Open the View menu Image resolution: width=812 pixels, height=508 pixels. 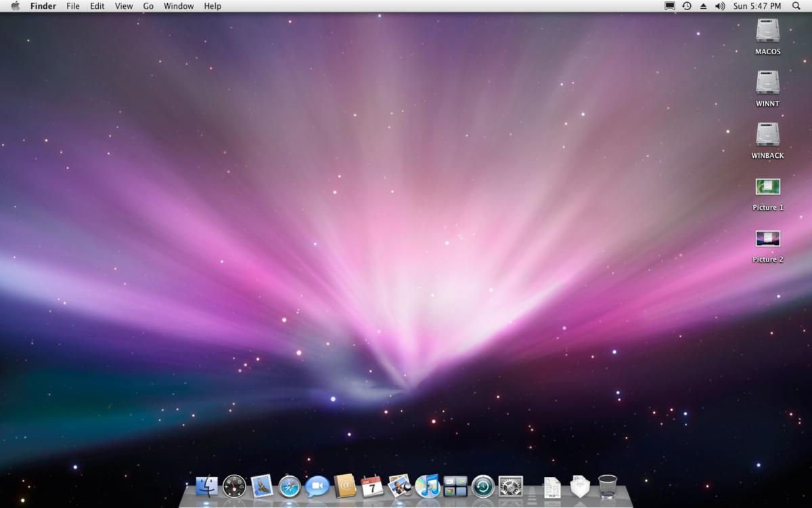(124, 6)
